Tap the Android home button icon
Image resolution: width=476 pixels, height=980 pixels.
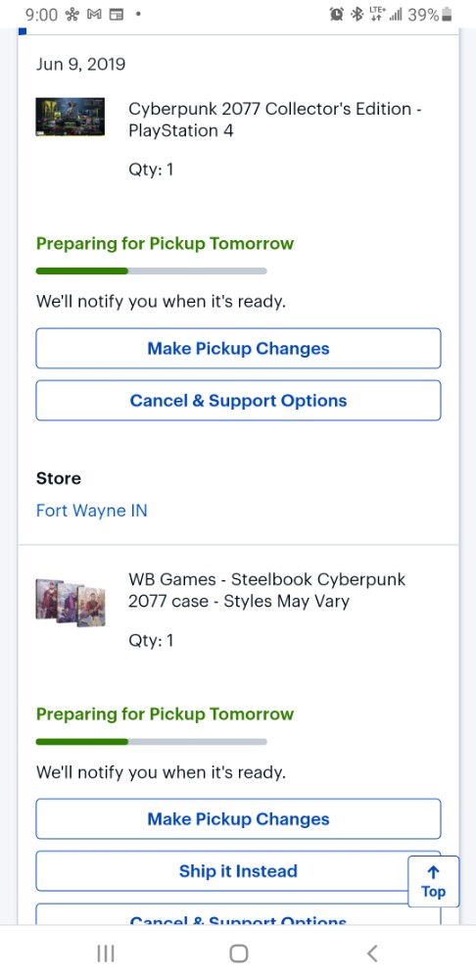pos(239,954)
